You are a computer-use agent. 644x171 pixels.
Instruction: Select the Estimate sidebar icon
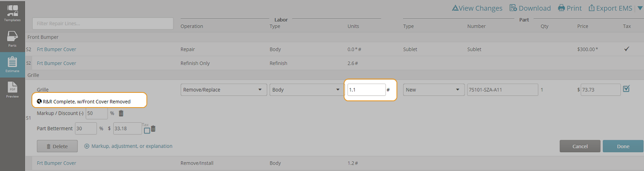click(12, 64)
